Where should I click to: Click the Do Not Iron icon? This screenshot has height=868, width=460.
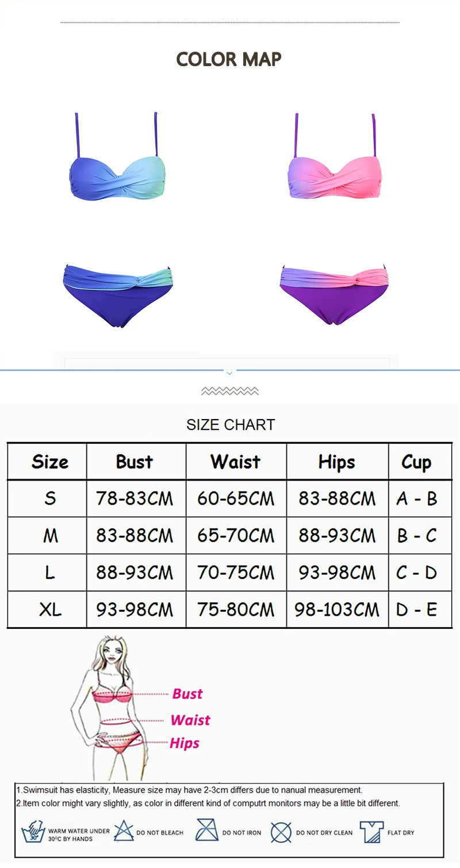click(x=206, y=831)
